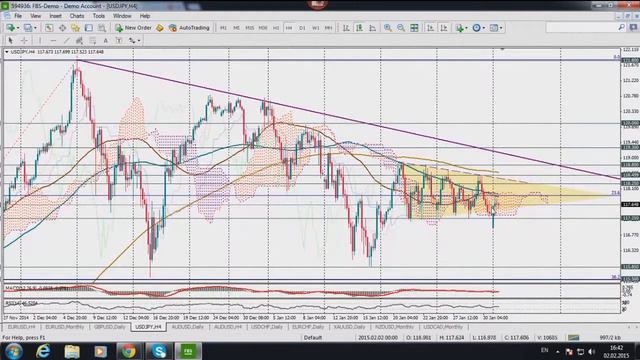Select the equidistant channel tool
The width and height of the screenshot is (640, 360).
pos(80,40)
